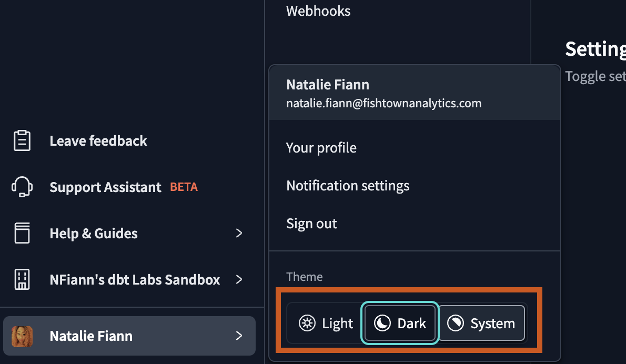
Task: Open the Webhooks settings page
Action: (x=318, y=11)
